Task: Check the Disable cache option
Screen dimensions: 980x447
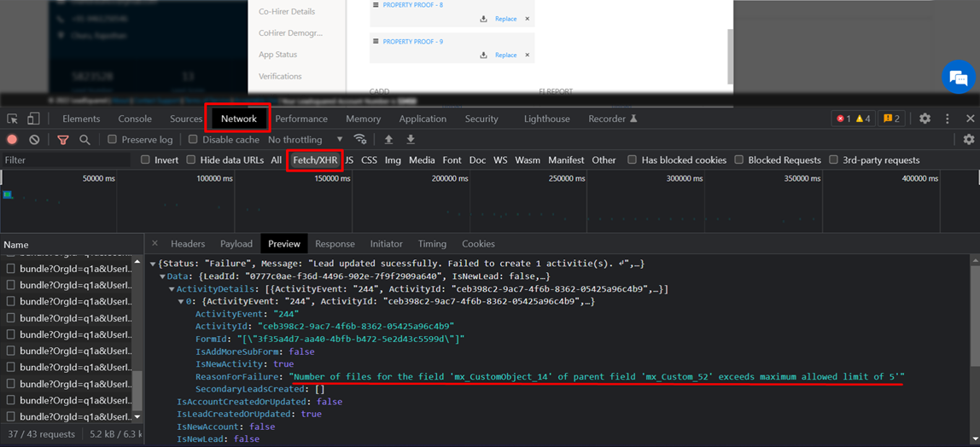Action: point(193,140)
